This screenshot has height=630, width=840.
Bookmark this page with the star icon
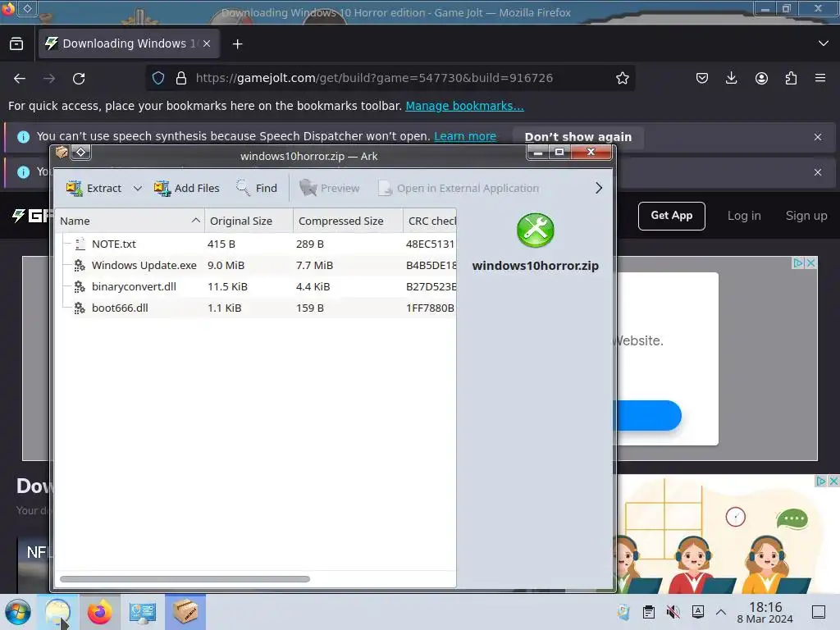(x=622, y=78)
